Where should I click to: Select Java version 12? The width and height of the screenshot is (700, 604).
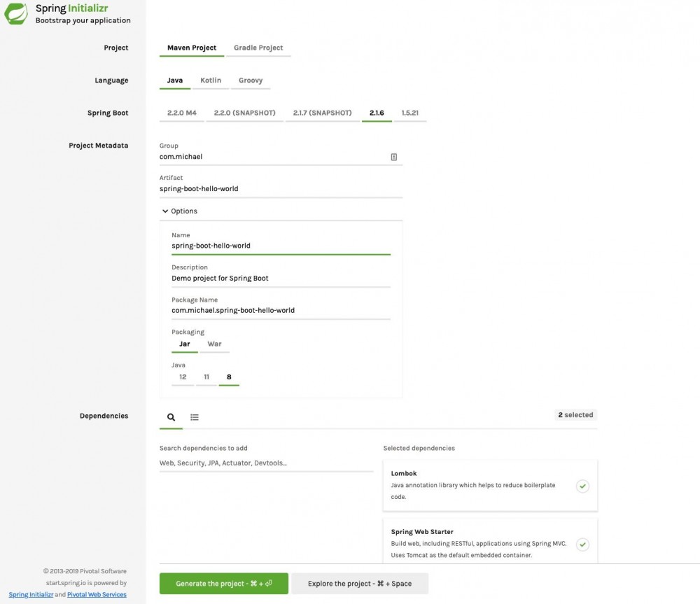coord(183,377)
